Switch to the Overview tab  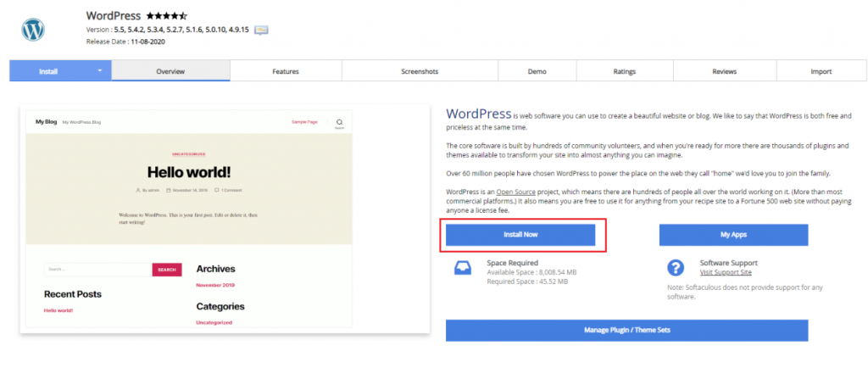point(170,71)
